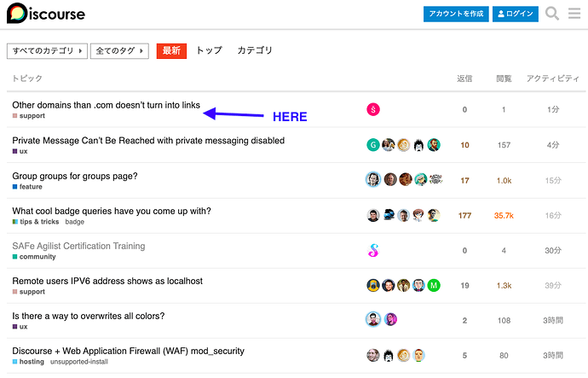Open the search magnifier icon
The height and width of the screenshot is (378, 588).
(552, 14)
